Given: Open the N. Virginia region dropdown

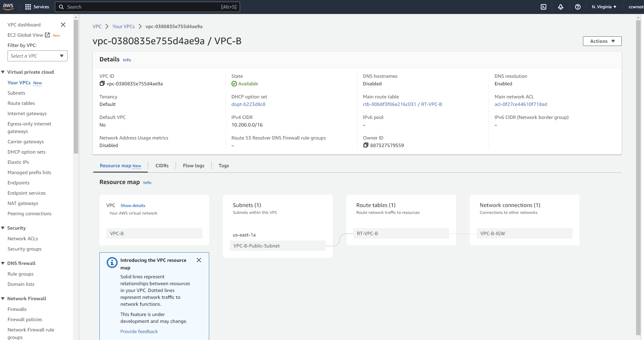Looking at the screenshot, I should click(x=604, y=7).
